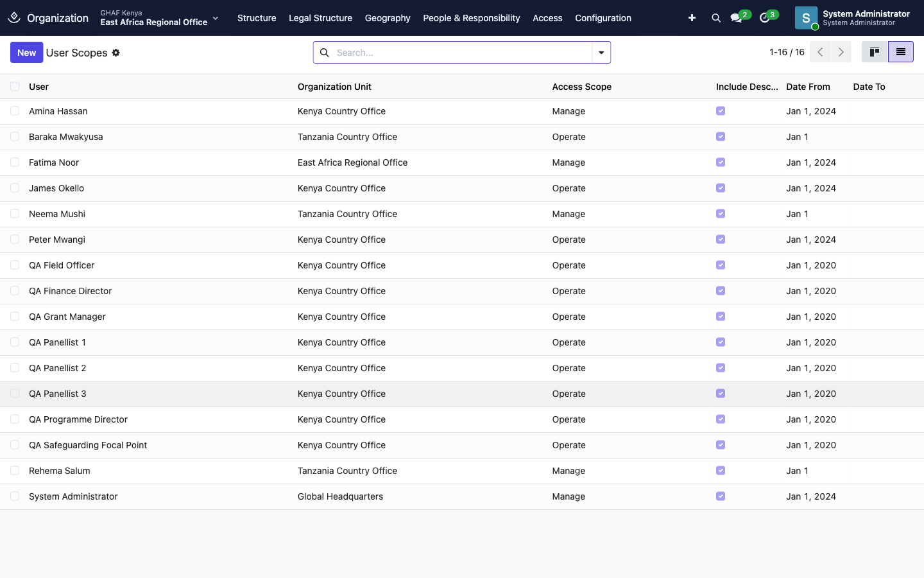Select the Amina Hassan row checkbox
Viewport: 924px width, 578px height.
click(15, 111)
